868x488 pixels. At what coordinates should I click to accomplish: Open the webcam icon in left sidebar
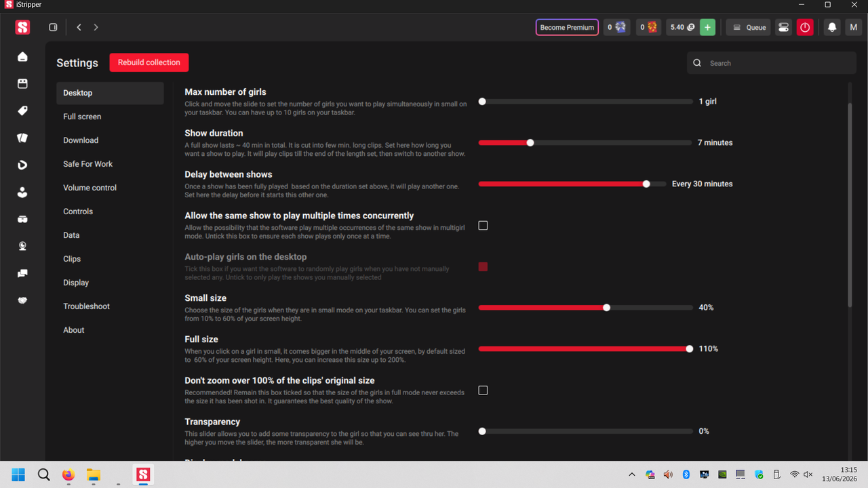22,247
